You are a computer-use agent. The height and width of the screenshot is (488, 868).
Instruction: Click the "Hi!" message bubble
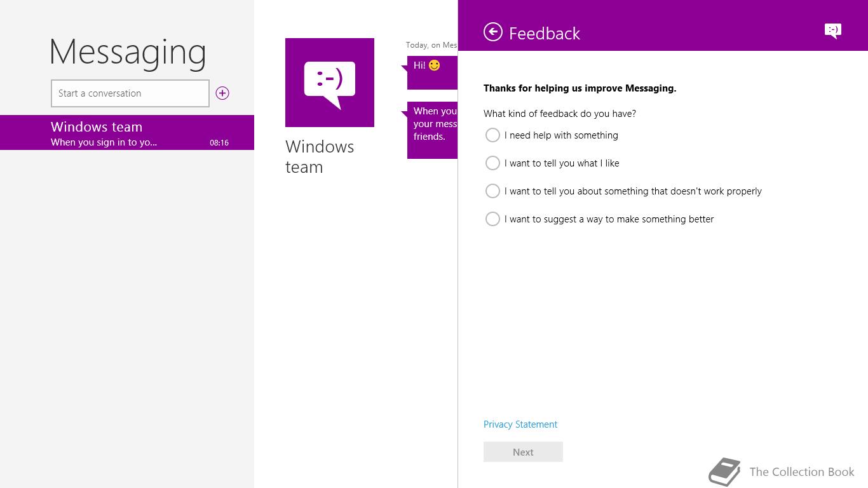pos(432,73)
